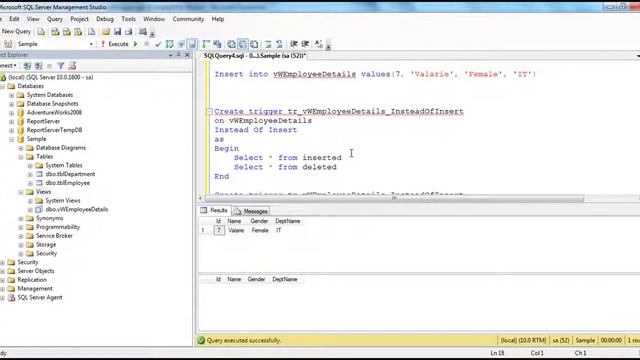Toggle IntelliSense Enabled button

pos(193,44)
